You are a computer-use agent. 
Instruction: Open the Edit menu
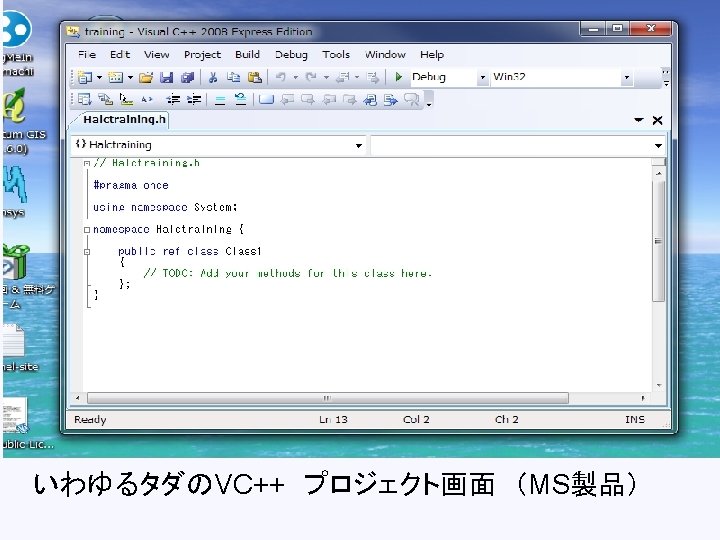(120, 55)
